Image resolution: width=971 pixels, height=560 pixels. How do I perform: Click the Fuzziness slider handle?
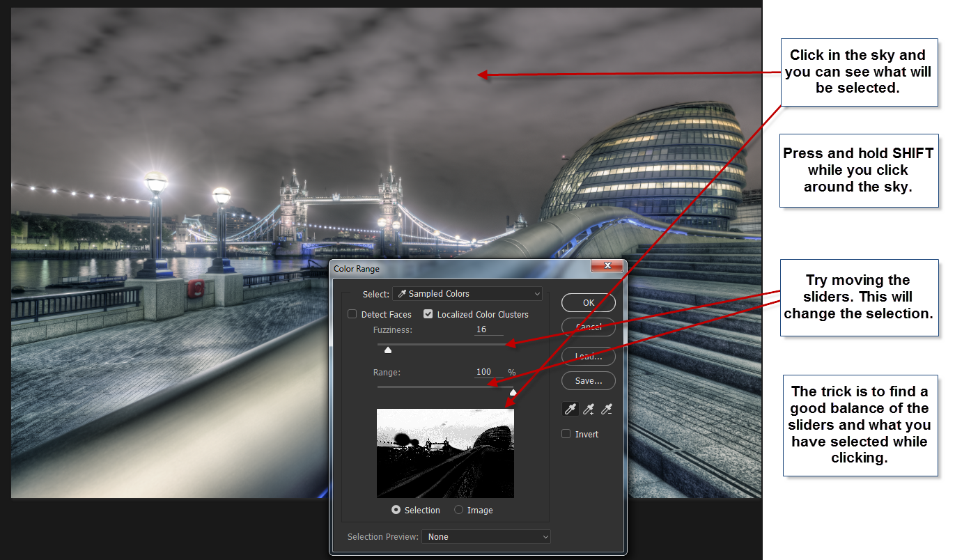(388, 350)
